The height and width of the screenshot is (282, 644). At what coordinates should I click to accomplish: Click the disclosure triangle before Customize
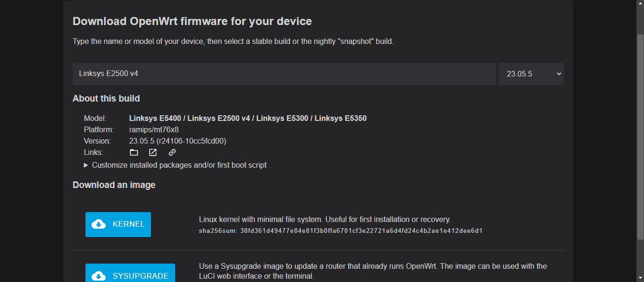pyautogui.click(x=86, y=165)
